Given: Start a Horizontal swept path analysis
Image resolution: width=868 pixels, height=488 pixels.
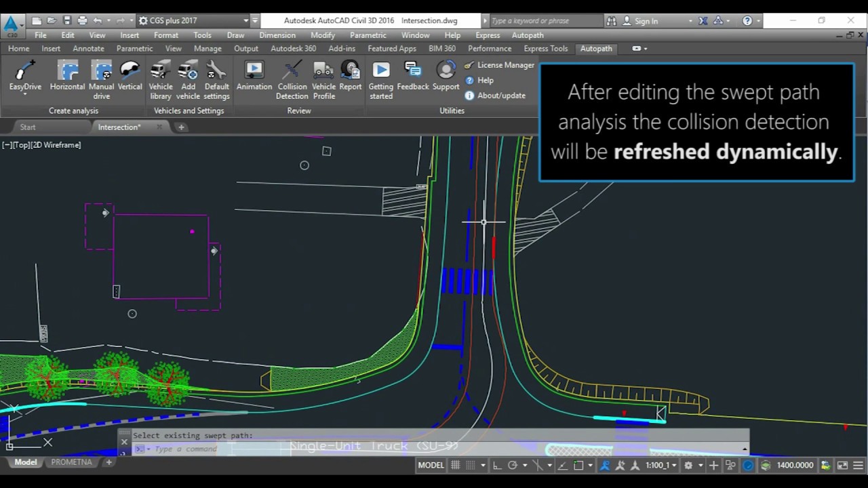Looking at the screenshot, I should click(x=67, y=76).
